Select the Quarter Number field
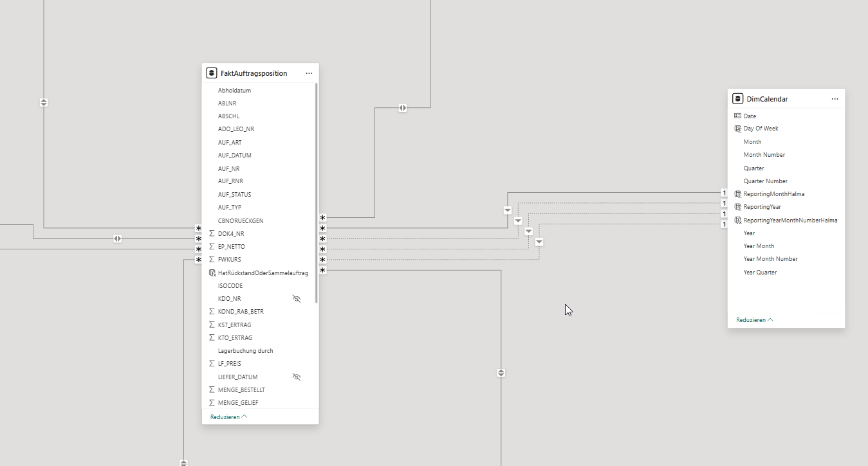Viewport: 868px width, 466px height. pyautogui.click(x=766, y=181)
